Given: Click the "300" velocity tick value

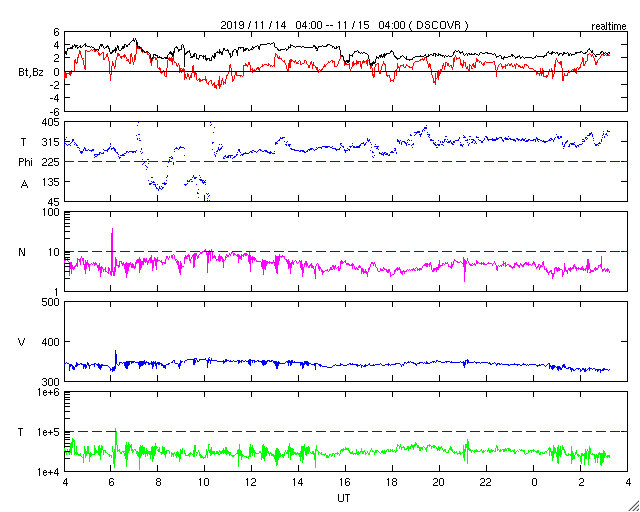Looking at the screenshot, I should click(x=51, y=382).
